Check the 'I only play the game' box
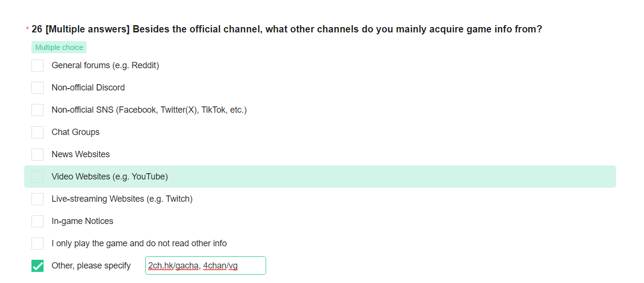The image size is (644, 283). [x=37, y=243]
